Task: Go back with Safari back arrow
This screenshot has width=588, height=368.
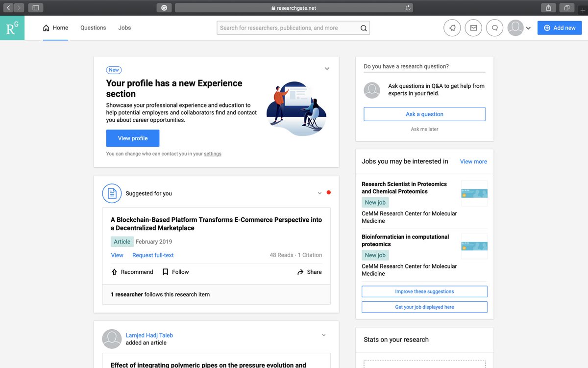Action: tap(8, 8)
